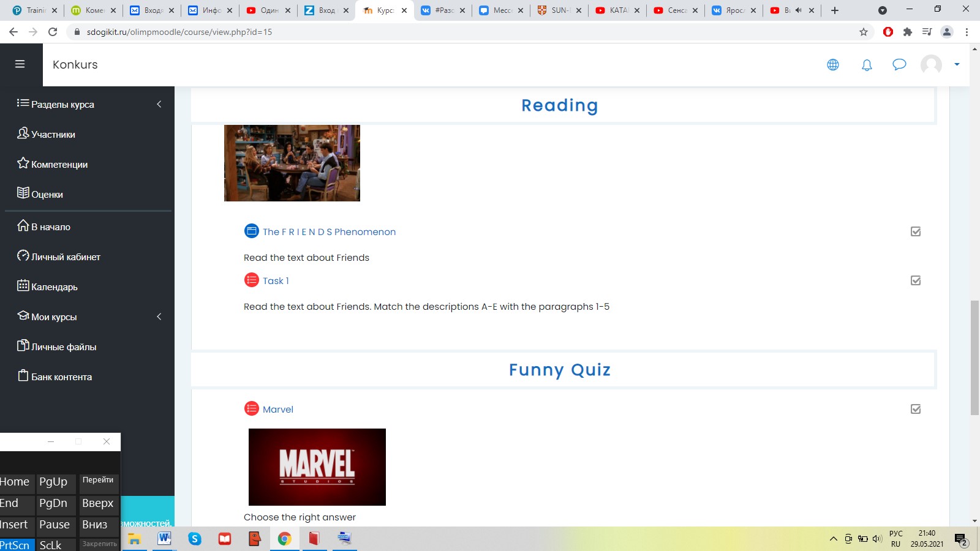This screenshot has width=980, height=551.
Task: Click the Оценки gradebook icon
Action: (23, 193)
